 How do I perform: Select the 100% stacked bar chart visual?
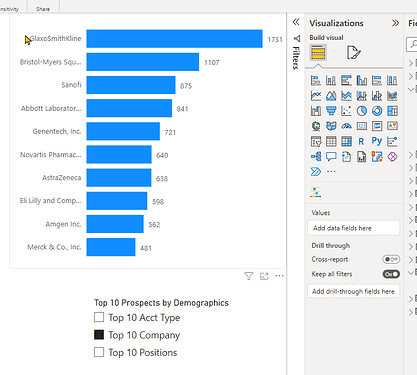[x=377, y=80]
